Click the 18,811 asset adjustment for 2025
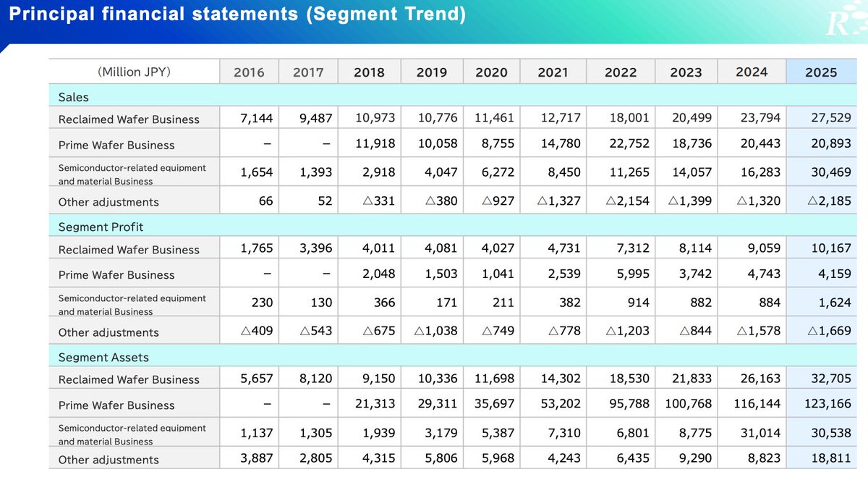This screenshot has height=480, width=868. [831, 458]
